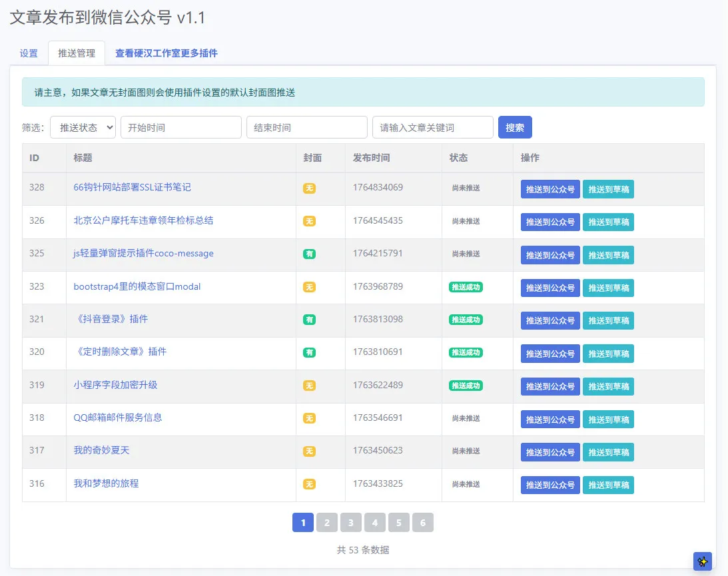
Task: Open article 我的奇妙夏天
Action: [x=102, y=450]
